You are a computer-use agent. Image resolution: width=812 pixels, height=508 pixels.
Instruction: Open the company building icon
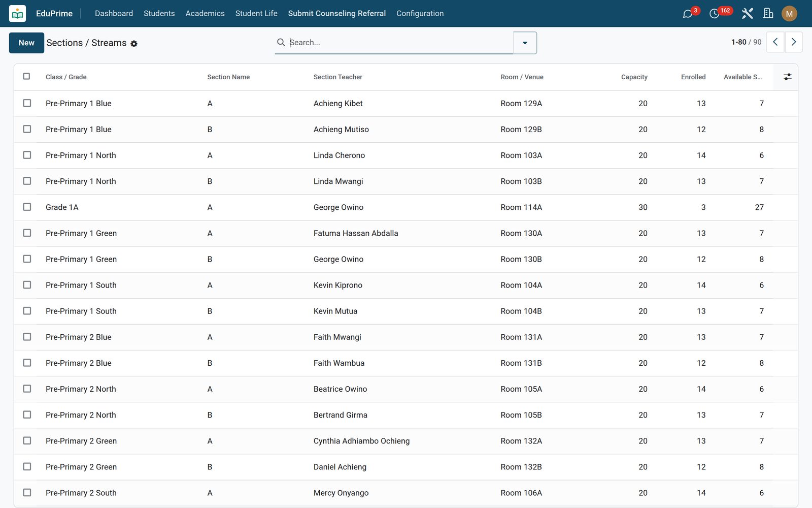coord(768,14)
